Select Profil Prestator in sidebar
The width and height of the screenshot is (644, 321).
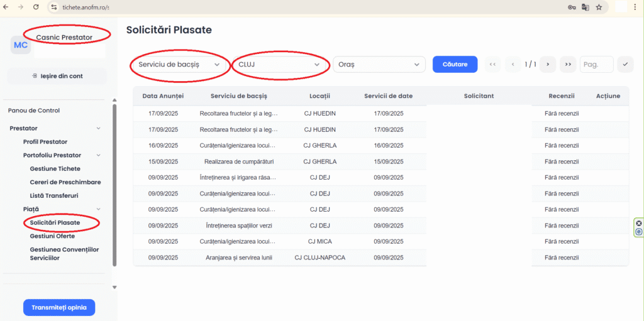coord(45,141)
